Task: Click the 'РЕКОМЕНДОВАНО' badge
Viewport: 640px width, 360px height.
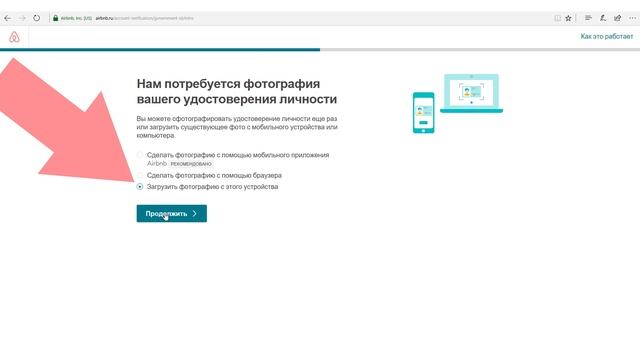Action: [191, 164]
